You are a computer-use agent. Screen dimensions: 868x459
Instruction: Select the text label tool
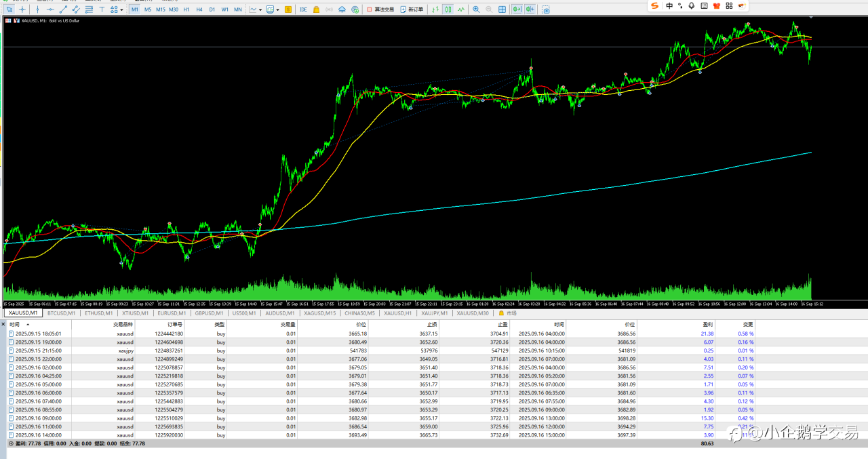[102, 9]
